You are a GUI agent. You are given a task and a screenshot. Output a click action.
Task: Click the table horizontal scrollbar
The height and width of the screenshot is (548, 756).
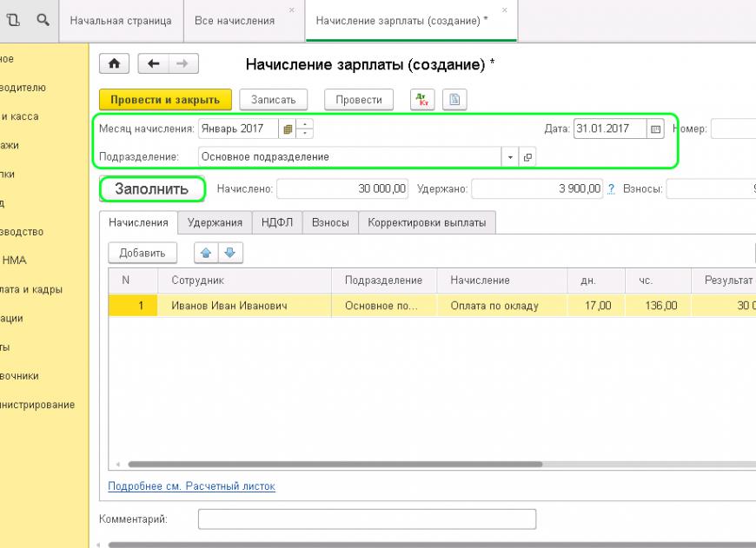tap(335, 465)
